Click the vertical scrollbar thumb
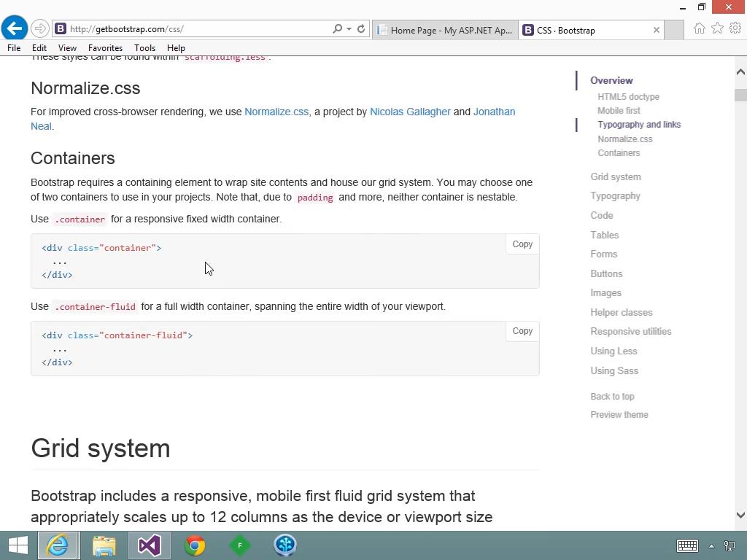 (x=740, y=95)
